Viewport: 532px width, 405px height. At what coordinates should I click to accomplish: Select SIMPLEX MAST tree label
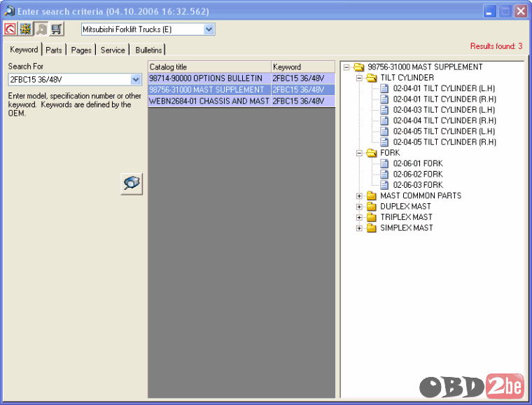click(x=407, y=228)
